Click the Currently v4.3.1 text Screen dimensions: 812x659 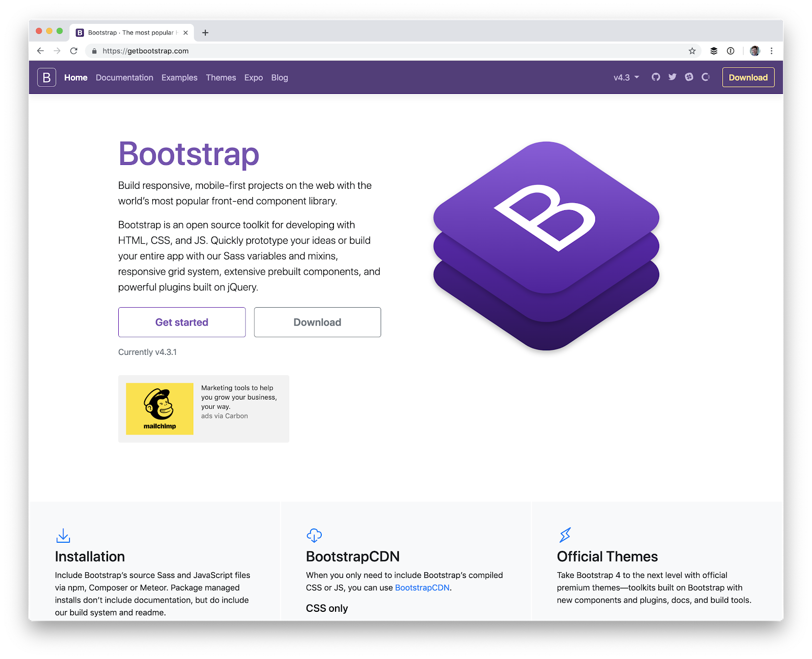point(147,352)
